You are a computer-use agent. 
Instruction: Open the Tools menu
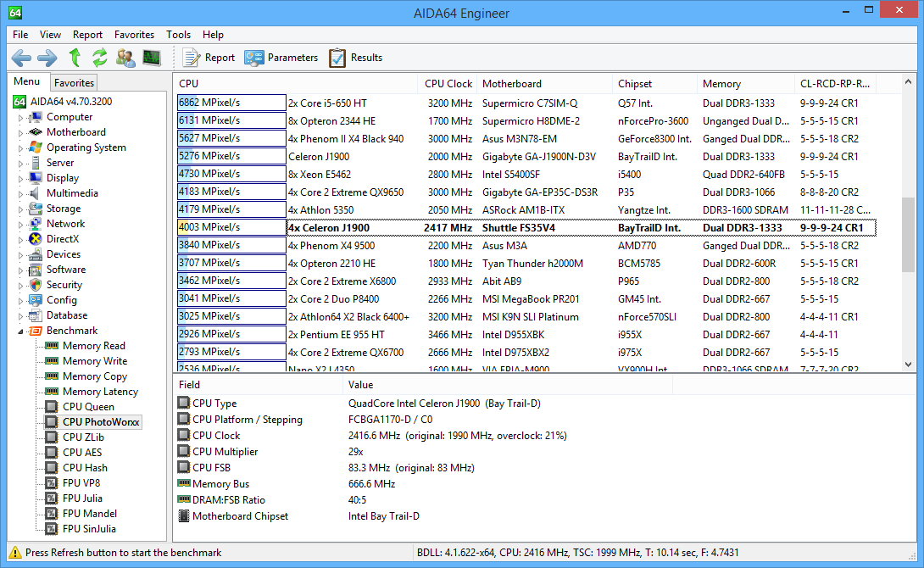[x=179, y=35]
